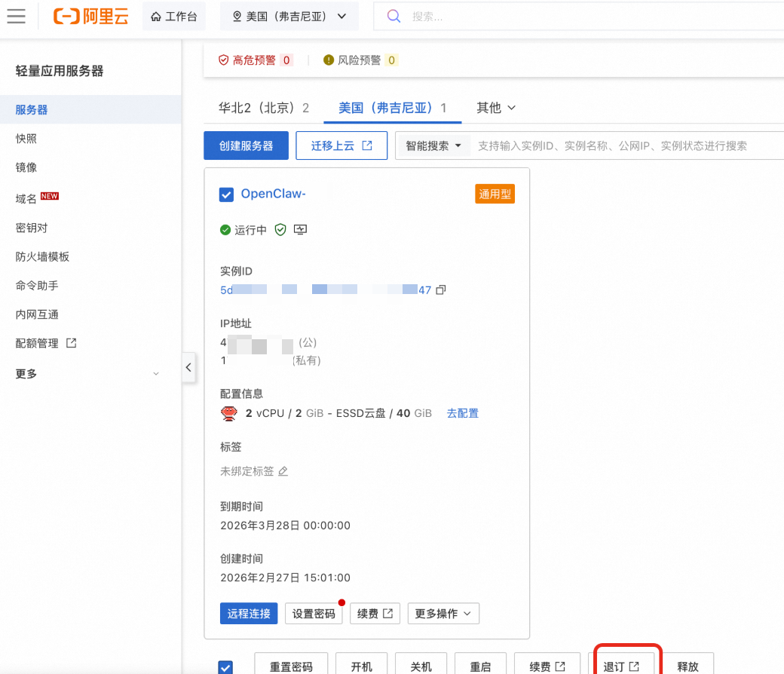Expand the 美国（弗吉尼亚）region selector
This screenshot has width=784, height=674.
tap(289, 17)
